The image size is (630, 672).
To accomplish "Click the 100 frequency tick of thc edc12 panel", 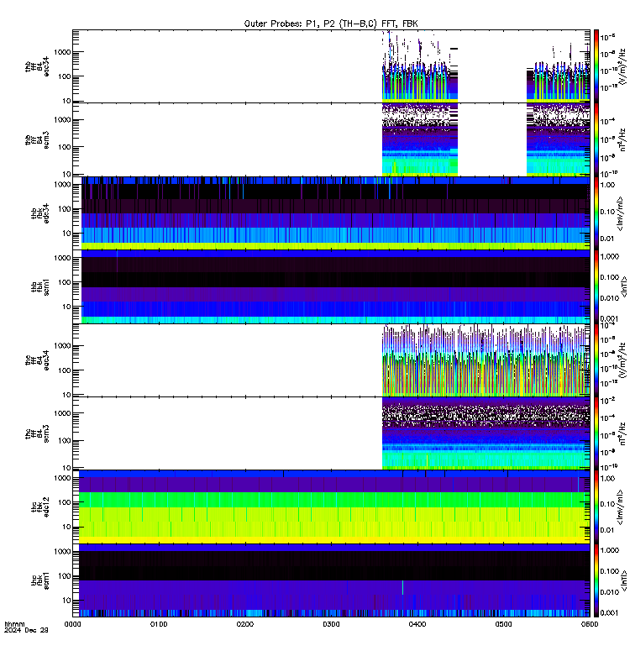I will point(65,502).
